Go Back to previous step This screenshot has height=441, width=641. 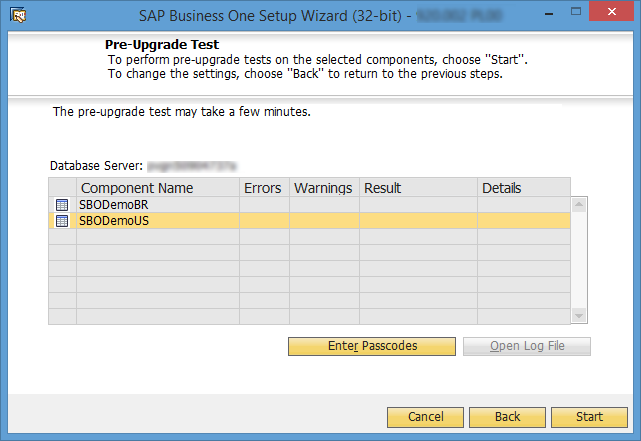click(507, 417)
